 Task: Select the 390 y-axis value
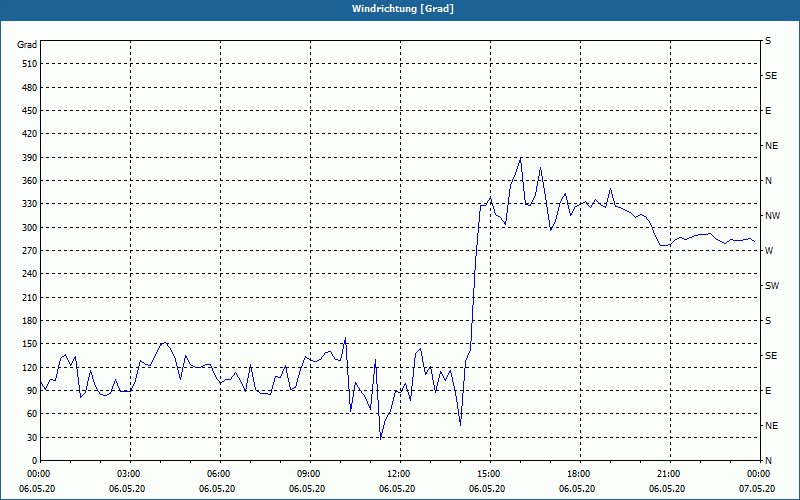[x=30, y=157]
